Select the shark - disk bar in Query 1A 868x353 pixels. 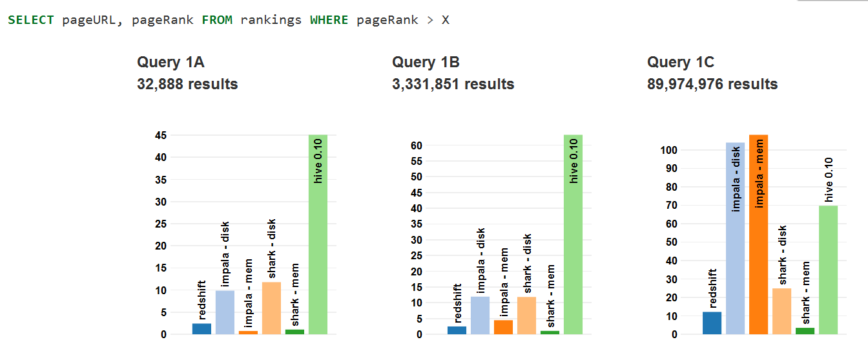271,308
